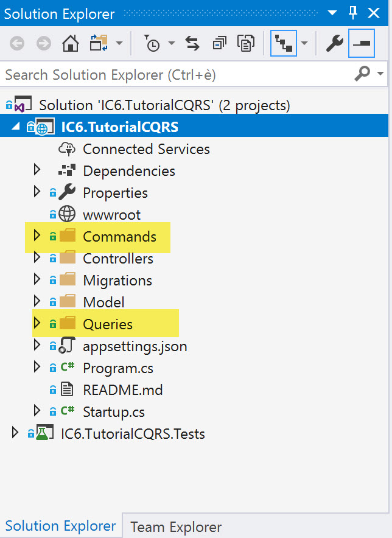Click the Pending Changes Filter clock icon

point(154,43)
